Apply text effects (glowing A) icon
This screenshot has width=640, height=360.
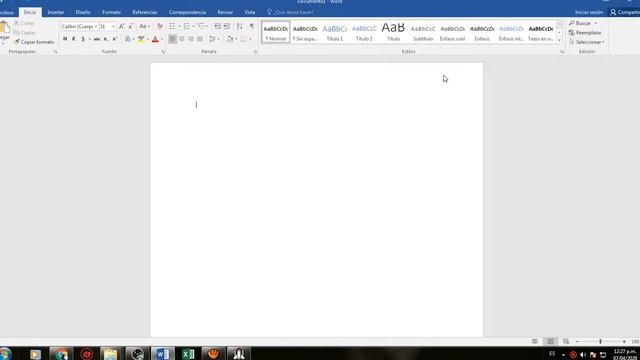[x=127, y=39]
